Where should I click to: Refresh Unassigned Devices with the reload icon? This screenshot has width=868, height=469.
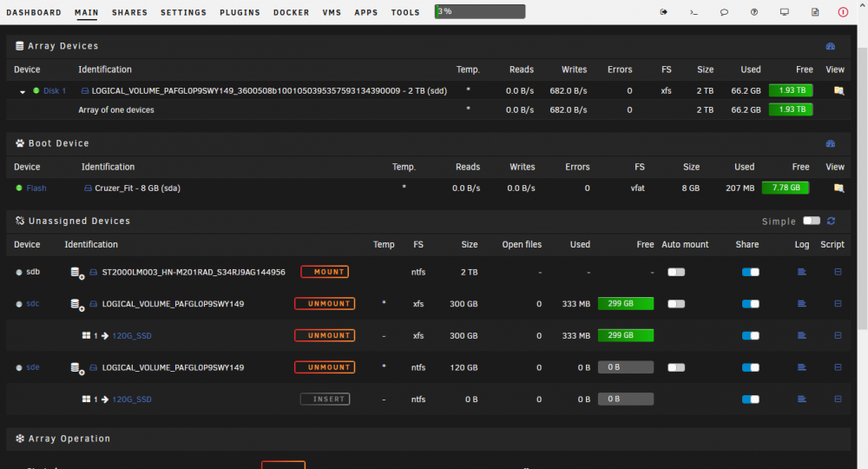pyautogui.click(x=831, y=221)
